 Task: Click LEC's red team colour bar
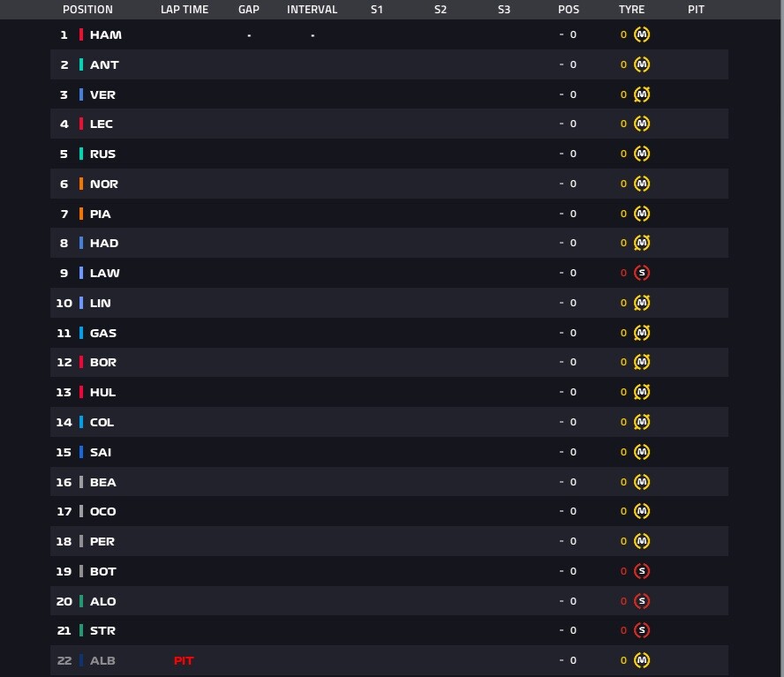click(x=81, y=124)
